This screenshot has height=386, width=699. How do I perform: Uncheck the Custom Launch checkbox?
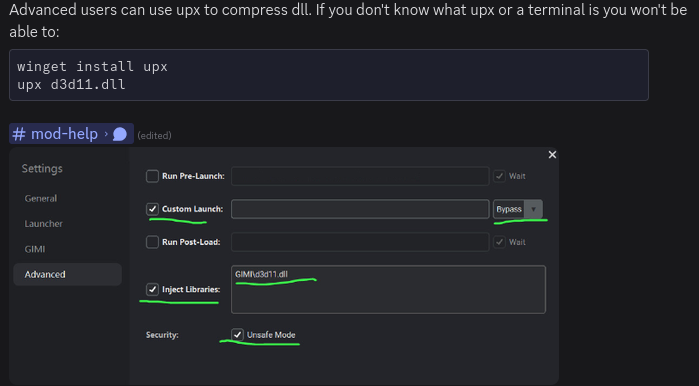(152, 209)
